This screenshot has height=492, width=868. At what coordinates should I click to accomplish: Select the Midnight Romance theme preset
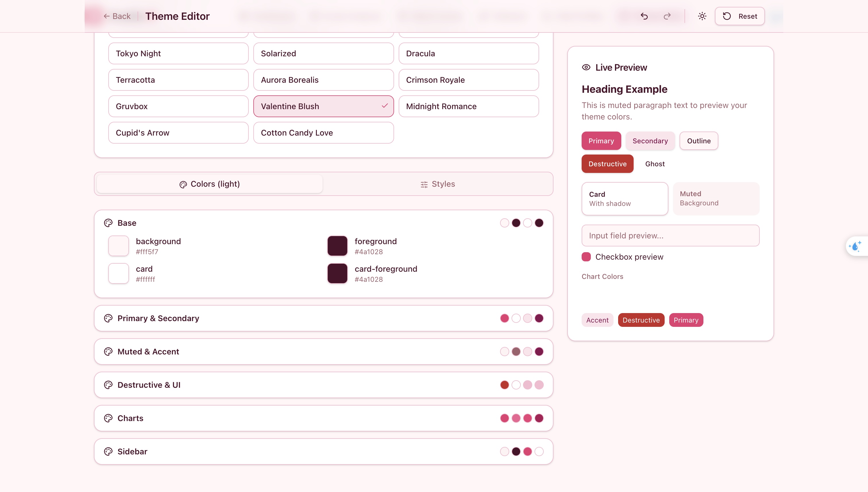(468, 107)
